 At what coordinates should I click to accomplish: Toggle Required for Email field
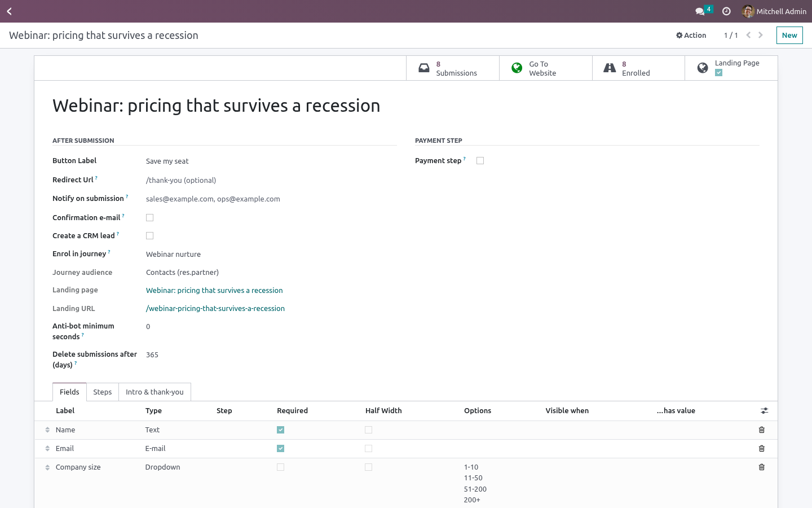click(x=280, y=449)
